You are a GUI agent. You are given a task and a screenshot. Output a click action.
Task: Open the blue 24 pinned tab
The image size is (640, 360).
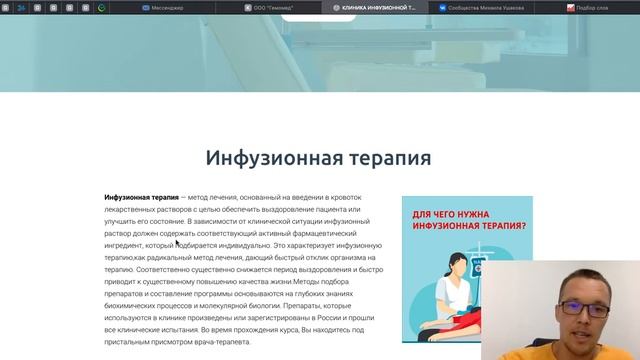click(x=21, y=8)
